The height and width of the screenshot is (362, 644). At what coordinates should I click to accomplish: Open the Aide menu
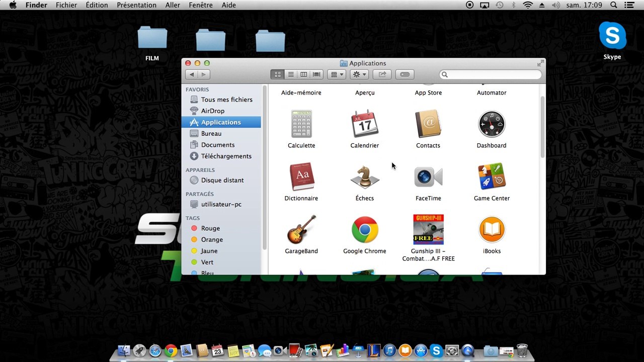(229, 5)
